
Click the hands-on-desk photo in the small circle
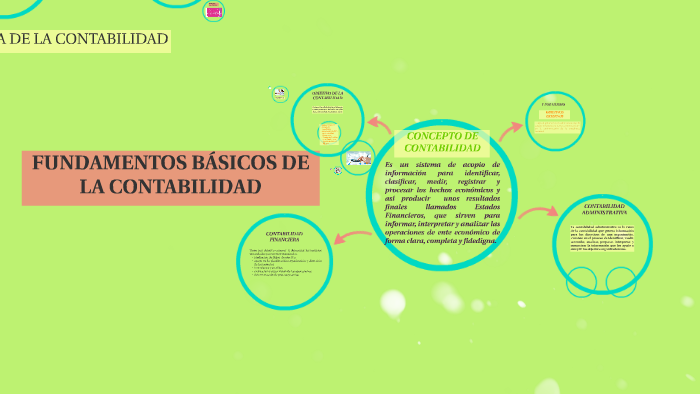[x=358, y=158]
